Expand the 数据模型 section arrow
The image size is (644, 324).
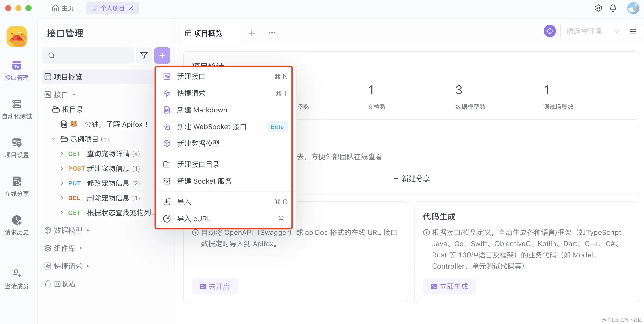coord(88,230)
